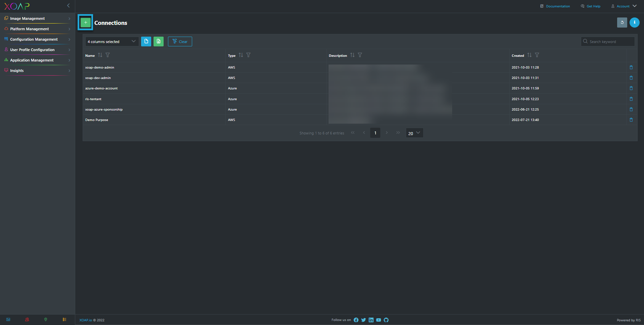Collapse the sidebar with the arrow icon
The image size is (644, 325).
pyautogui.click(x=69, y=5)
